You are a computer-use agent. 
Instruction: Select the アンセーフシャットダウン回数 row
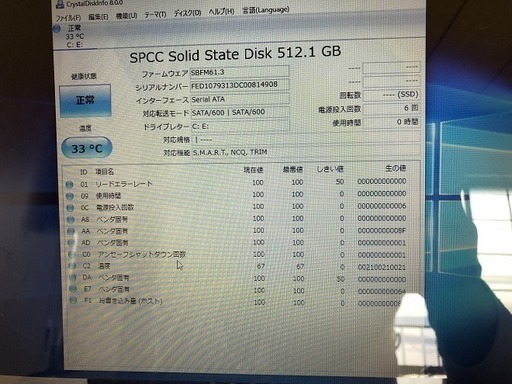coord(237,255)
